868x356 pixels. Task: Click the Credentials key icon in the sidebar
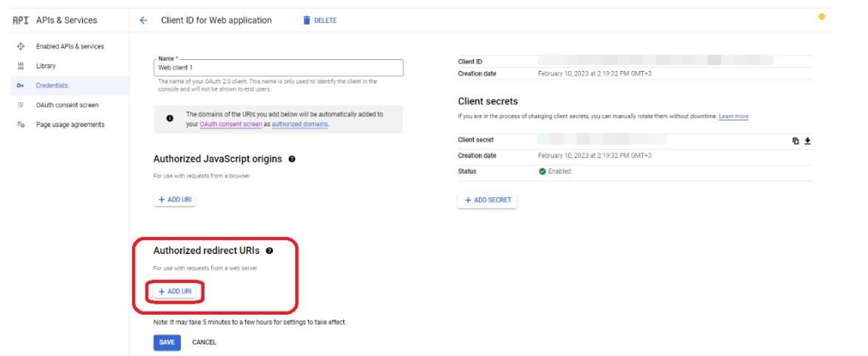21,86
